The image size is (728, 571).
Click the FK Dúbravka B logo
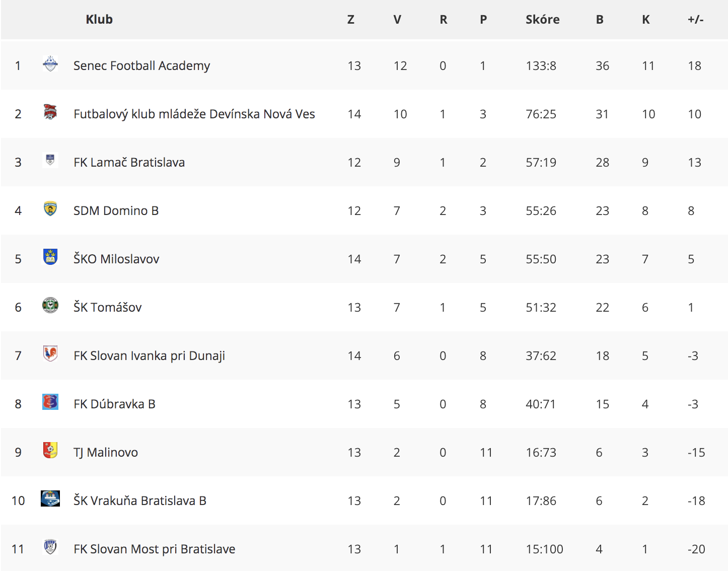50,402
